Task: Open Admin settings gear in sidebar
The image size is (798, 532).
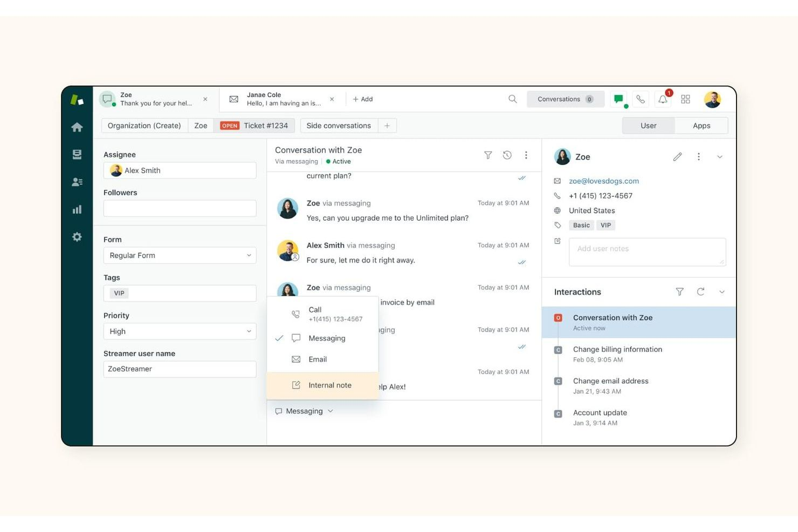Action: (77, 237)
